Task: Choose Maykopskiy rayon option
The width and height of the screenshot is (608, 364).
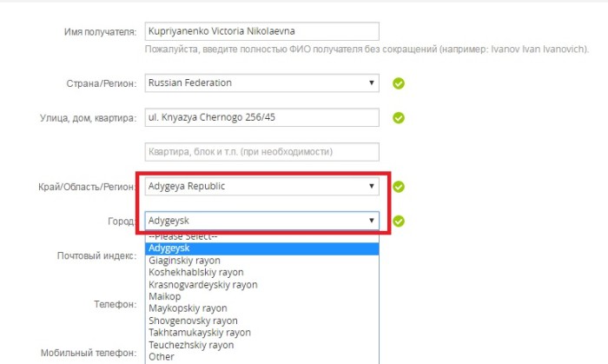Action: (x=261, y=308)
